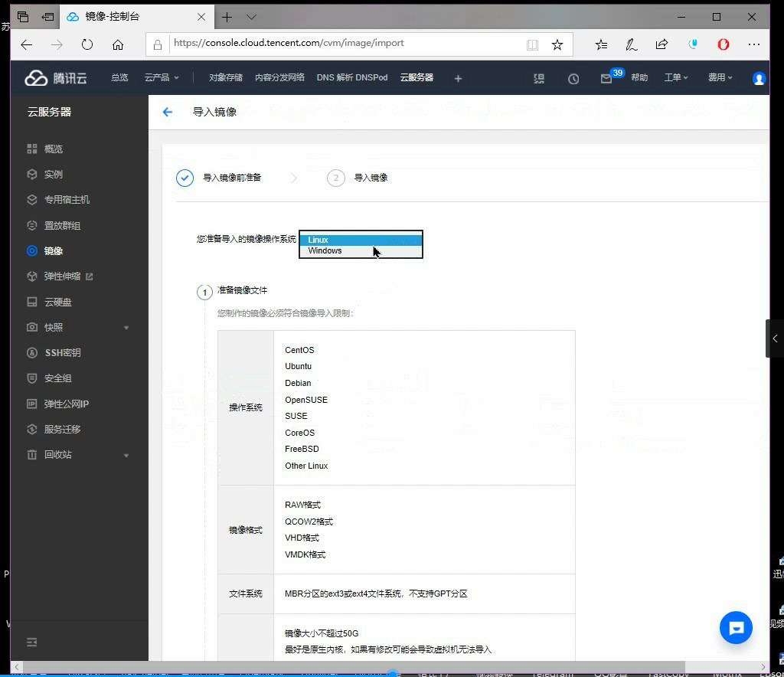Expand the 回收站 submenu arrow
Viewport: 784px width, 677px height.
[126, 455]
